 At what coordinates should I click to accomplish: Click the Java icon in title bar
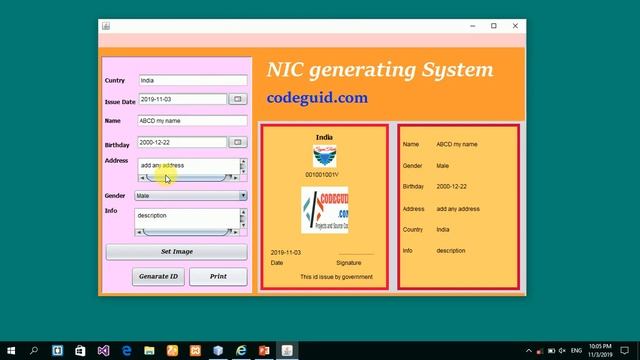pos(106,26)
